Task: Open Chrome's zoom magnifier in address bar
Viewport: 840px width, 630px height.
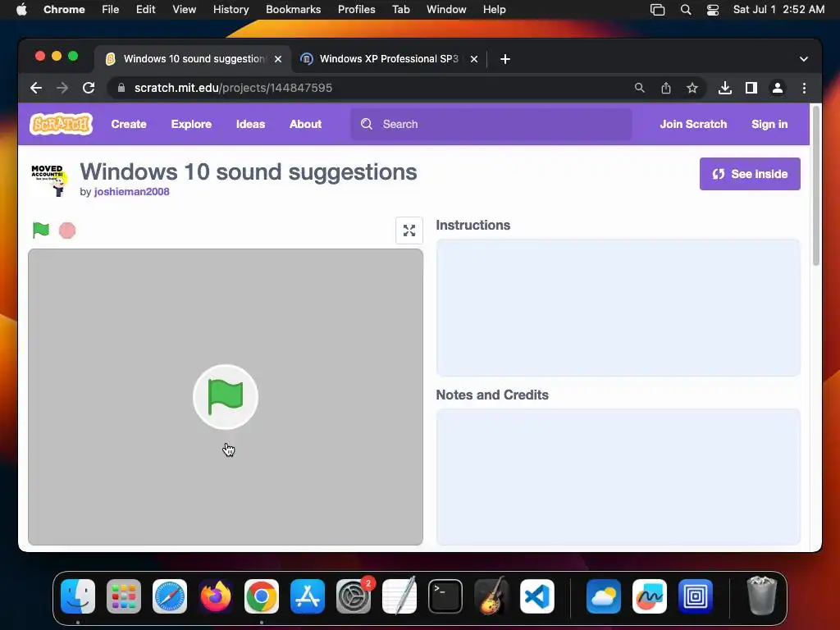Action: click(x=640, y=88)
